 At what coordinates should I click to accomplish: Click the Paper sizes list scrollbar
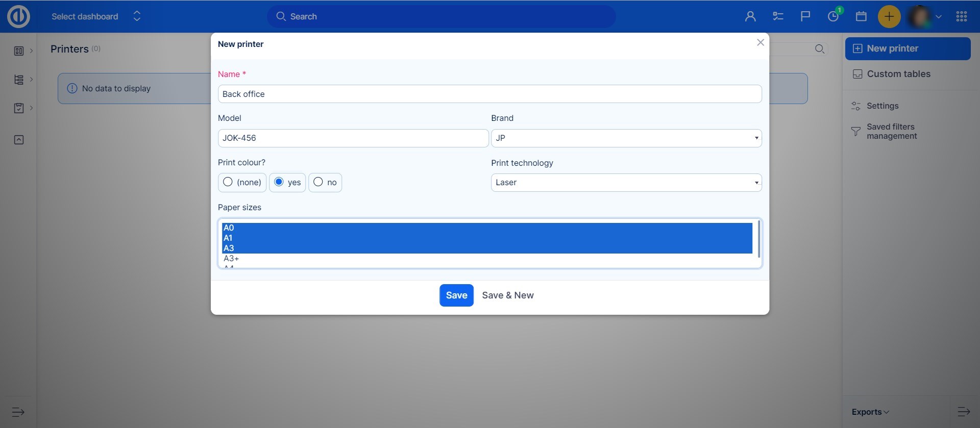click(758, 239)
